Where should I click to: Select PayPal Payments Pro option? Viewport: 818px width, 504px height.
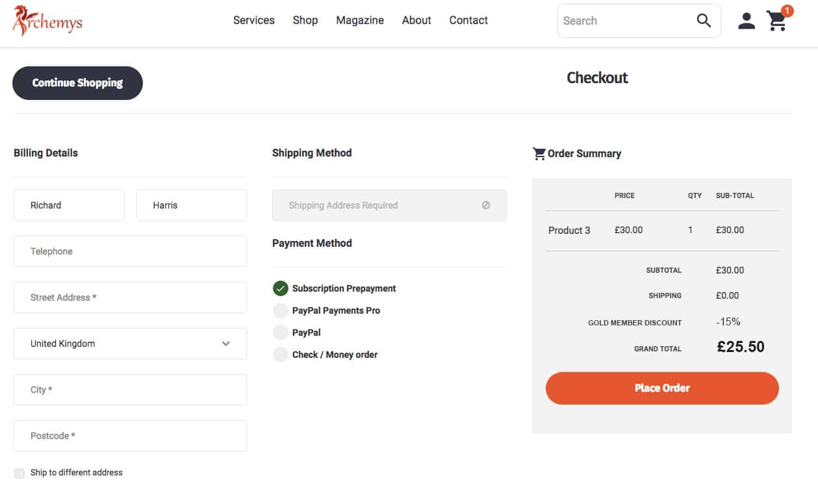point(280,310)
